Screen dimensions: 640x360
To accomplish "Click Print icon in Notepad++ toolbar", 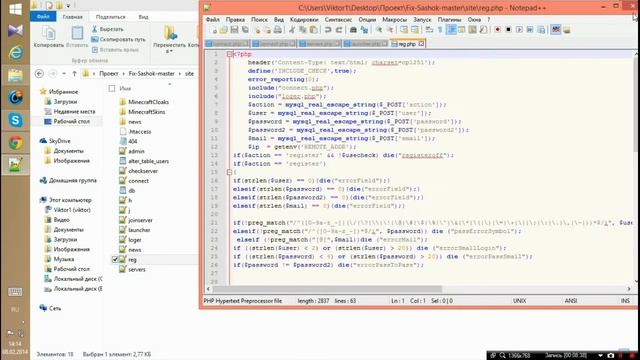I will (x=278, y=30).
